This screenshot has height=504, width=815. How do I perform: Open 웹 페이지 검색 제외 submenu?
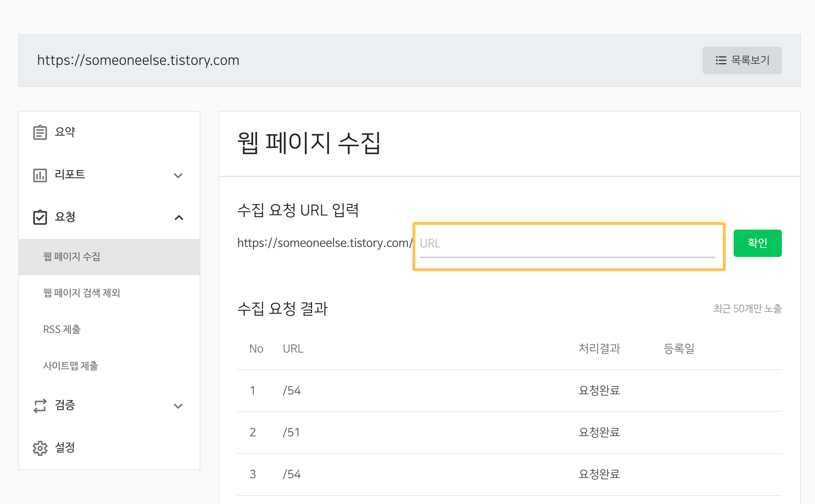pos(82,293)
